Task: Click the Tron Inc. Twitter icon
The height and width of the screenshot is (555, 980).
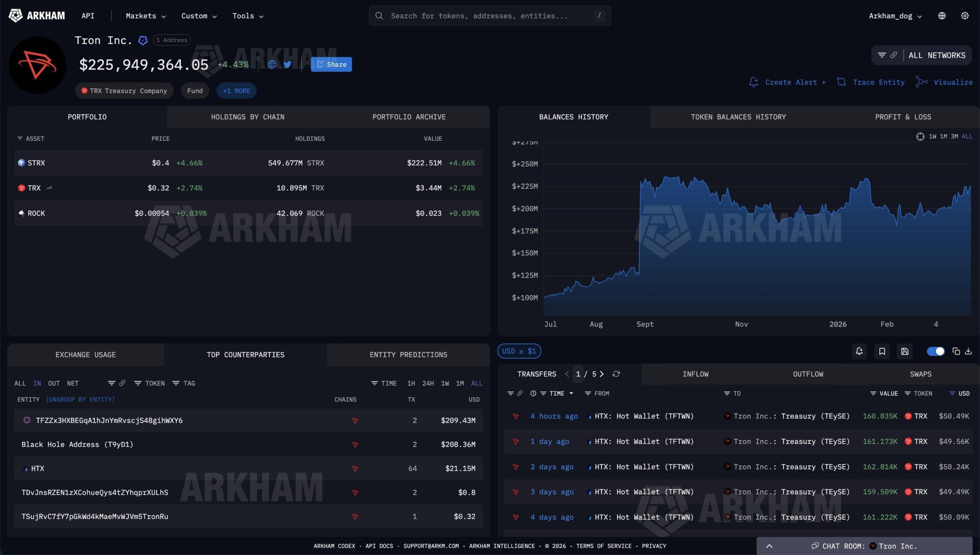Action: (x=288, y=64)
